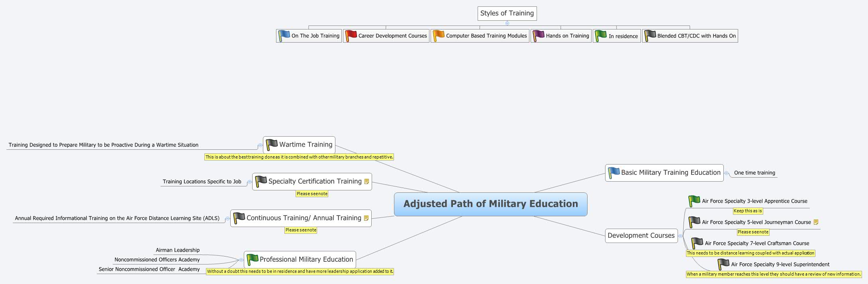Select the On The Job Training node
The image size is (868, 284).
pyautogui.click(x=309, y=36)
